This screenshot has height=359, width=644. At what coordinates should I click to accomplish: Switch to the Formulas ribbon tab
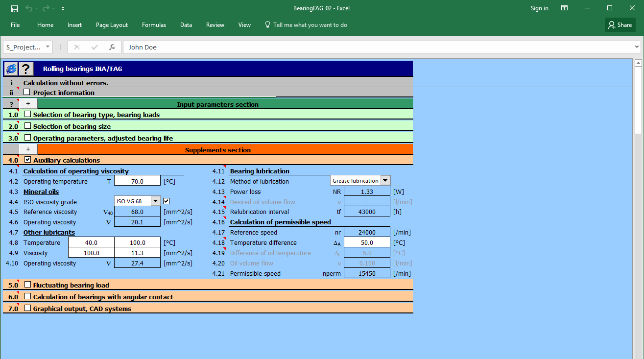154,24
